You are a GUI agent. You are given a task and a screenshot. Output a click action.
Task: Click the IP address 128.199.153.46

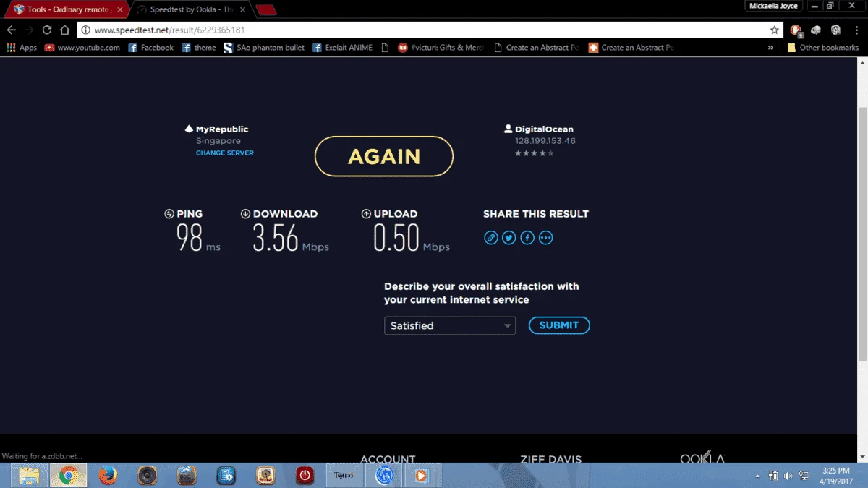tap(545, 141)
